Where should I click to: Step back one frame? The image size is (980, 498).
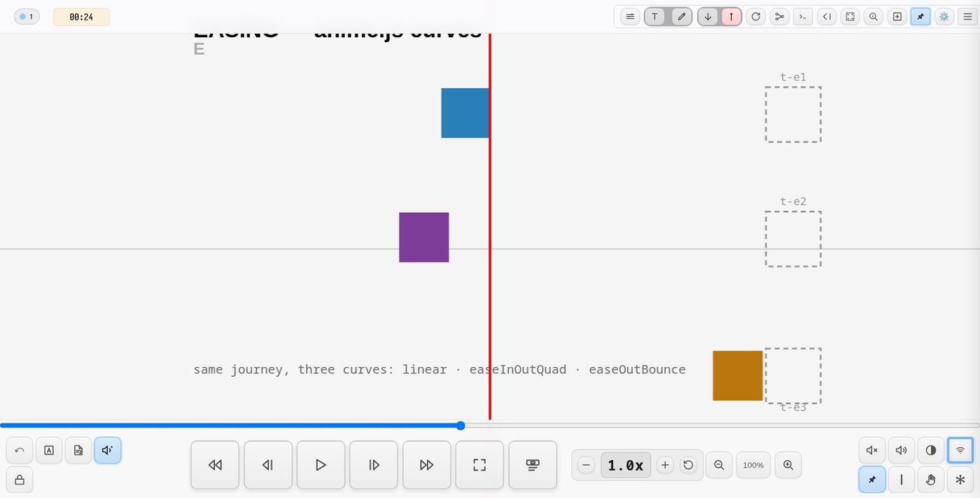[268, 465]
